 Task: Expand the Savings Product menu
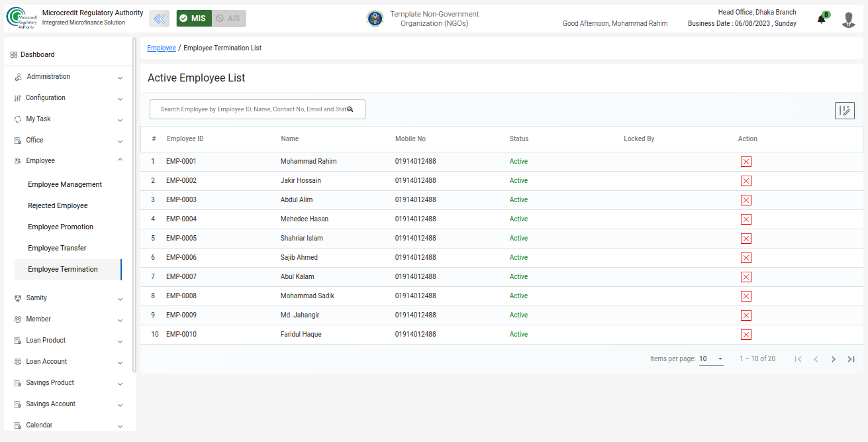[68, 383]
